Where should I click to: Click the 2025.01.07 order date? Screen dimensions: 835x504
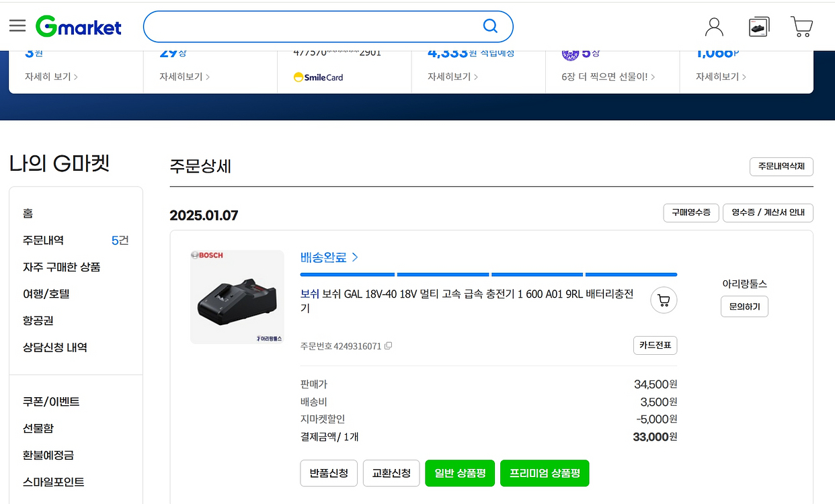tap(204, 216)
